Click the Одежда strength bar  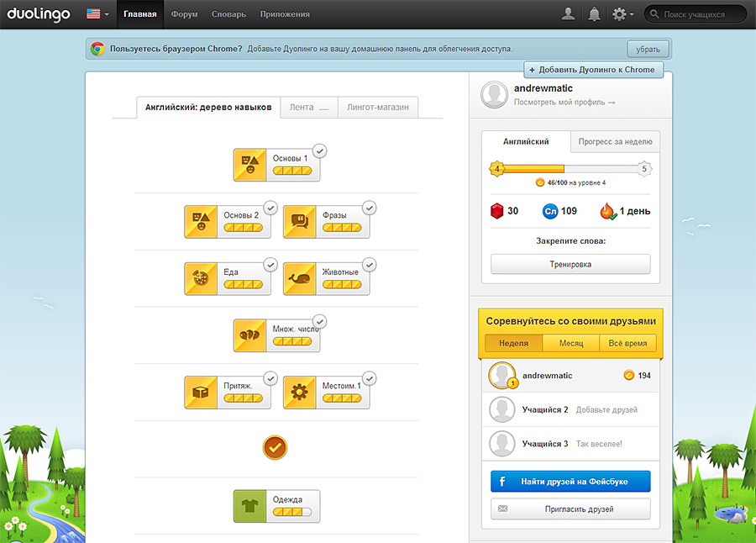click(292, 512)
